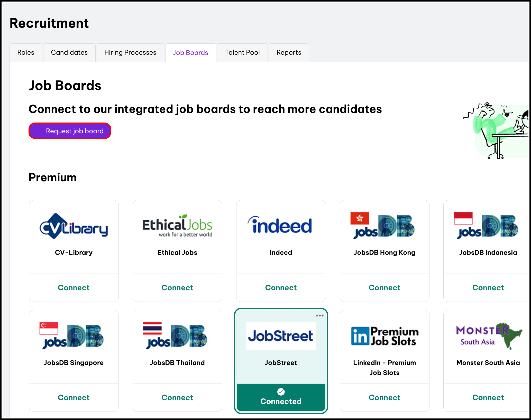Connect the CV-Library job board
531x420 pixels.
74,288
